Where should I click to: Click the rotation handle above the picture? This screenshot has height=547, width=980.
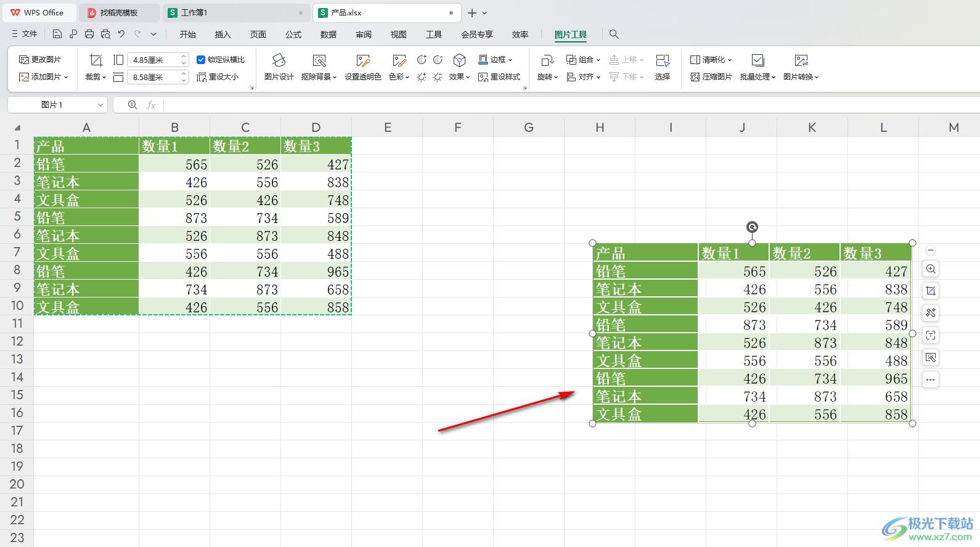[x=752, y=227]
